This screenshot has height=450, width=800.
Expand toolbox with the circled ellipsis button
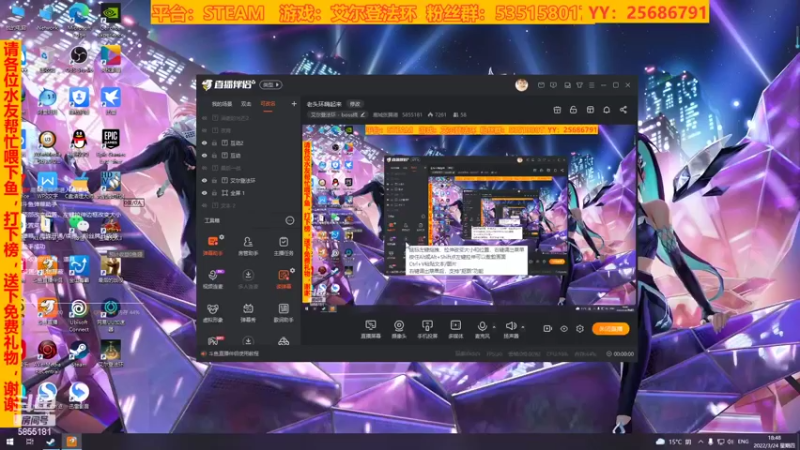click(290, 220)
